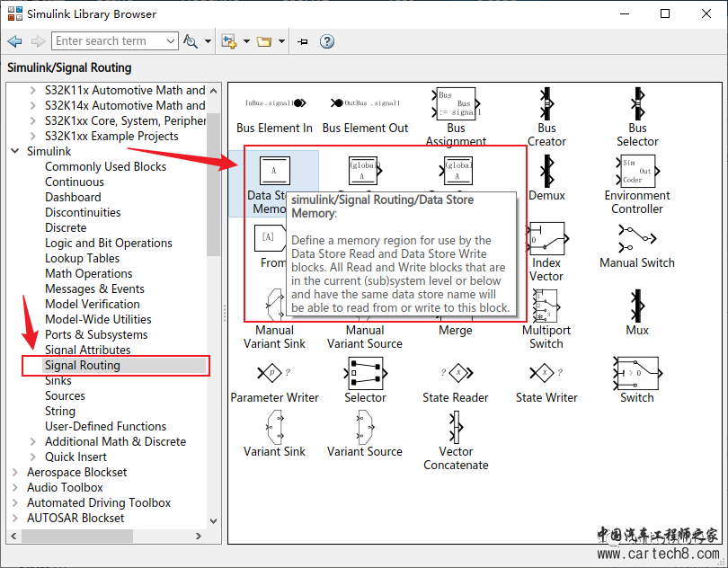The height and width of the screenshot is (568, 728).
Task: Open the folder dropdown arrow
Action: point(281,41)
